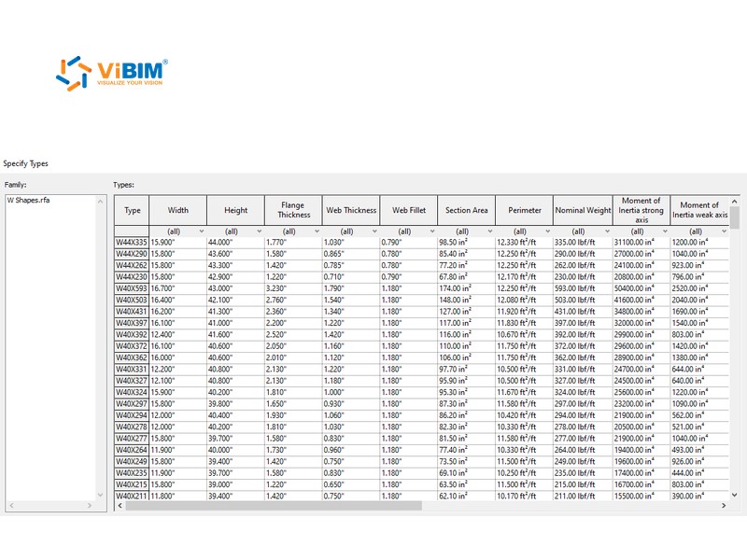Screen dimensions: 747x560
Task: Open the Width column (all) filter dropdown
Action: coord(177,231)
